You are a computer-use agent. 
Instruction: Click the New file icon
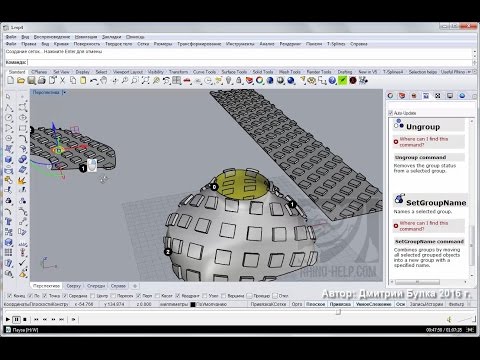(x=11, y=80)
